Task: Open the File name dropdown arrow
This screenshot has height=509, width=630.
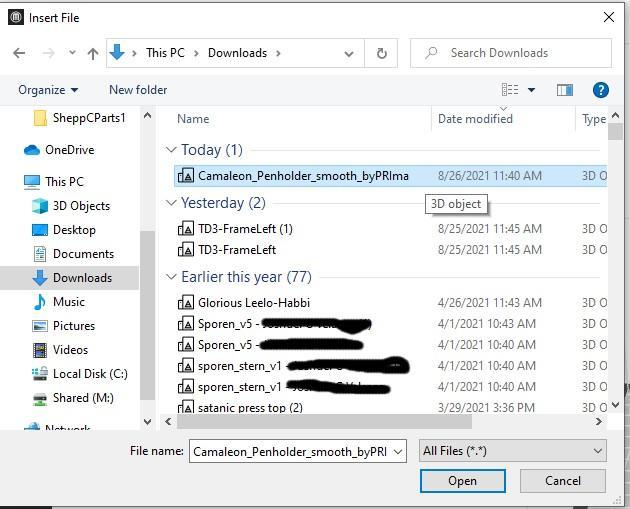Action: click(x=398, y=452)
